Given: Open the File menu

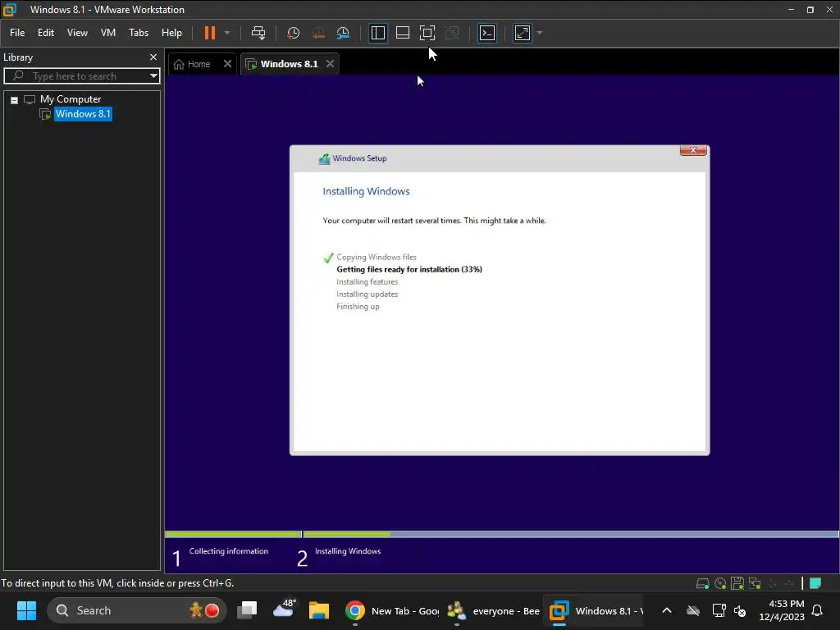Looking at the screenshot, I should (17, 33).
